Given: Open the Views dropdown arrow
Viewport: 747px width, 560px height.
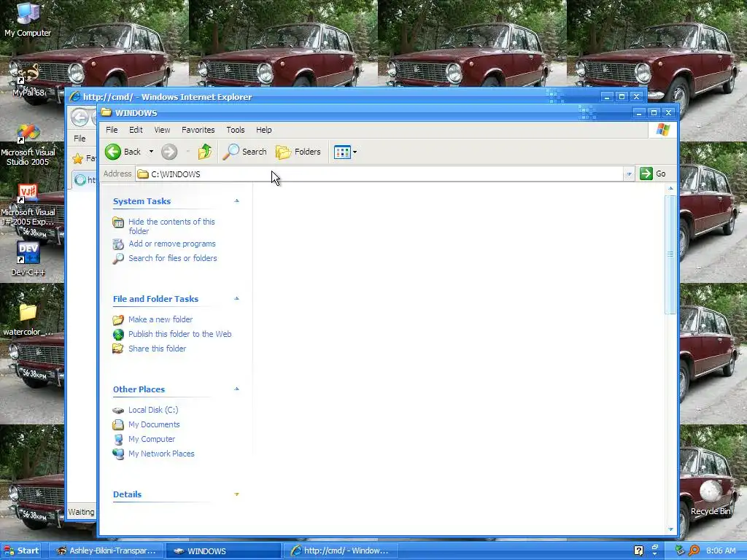Looking at the screenshot, I should coord(355,152).
